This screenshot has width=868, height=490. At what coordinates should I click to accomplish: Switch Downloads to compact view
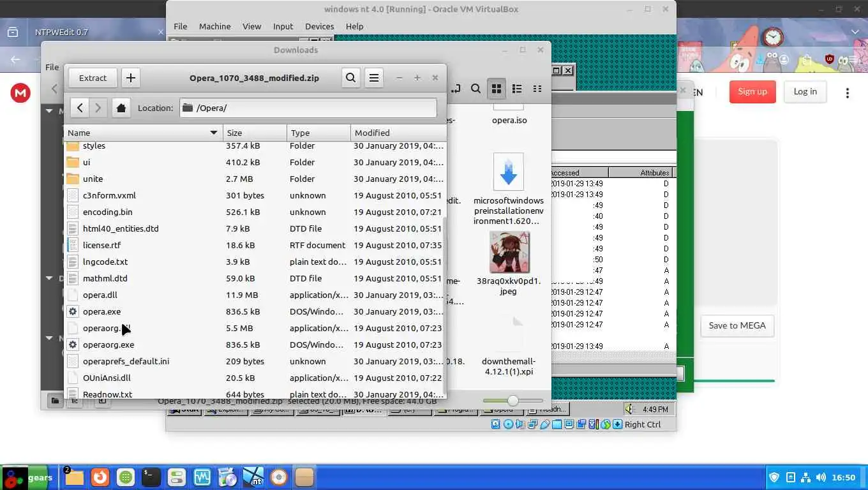coord(537,89)
